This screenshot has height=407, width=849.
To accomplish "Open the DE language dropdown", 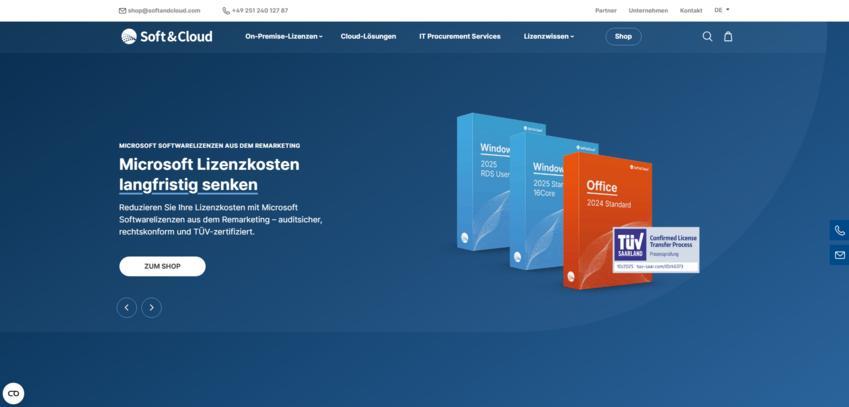I will coord(722,10).
